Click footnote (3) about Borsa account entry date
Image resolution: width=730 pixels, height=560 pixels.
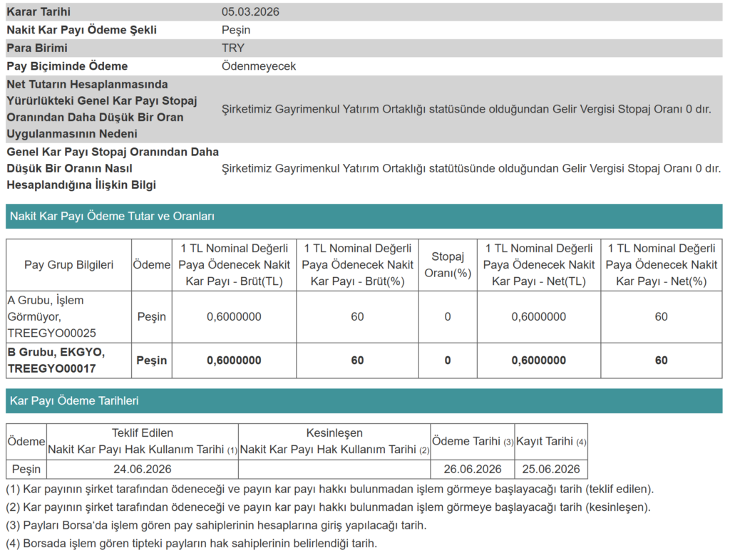(216, 525)
